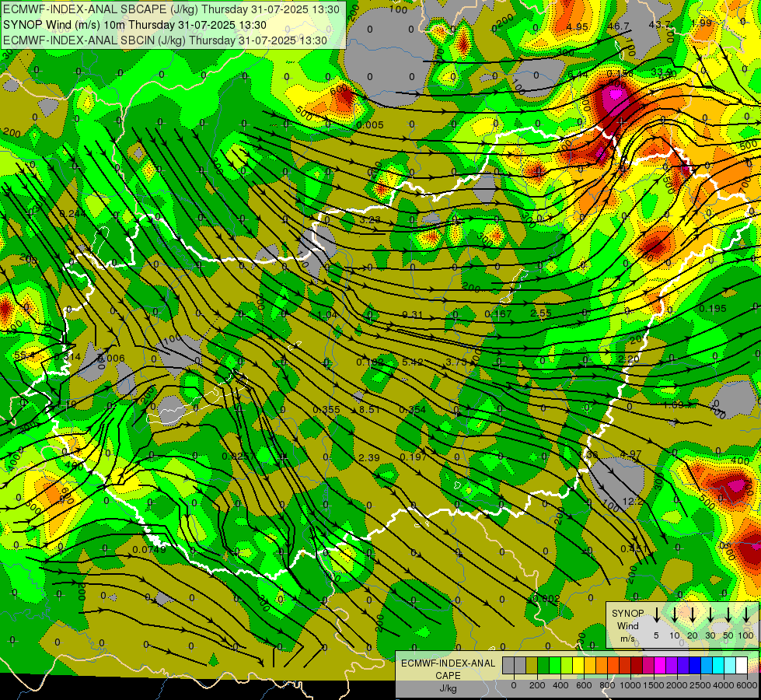Click the map value 1.69
The width and height of the screenshot is (761, 700).
pyautogui.click(x=673, y=404)
